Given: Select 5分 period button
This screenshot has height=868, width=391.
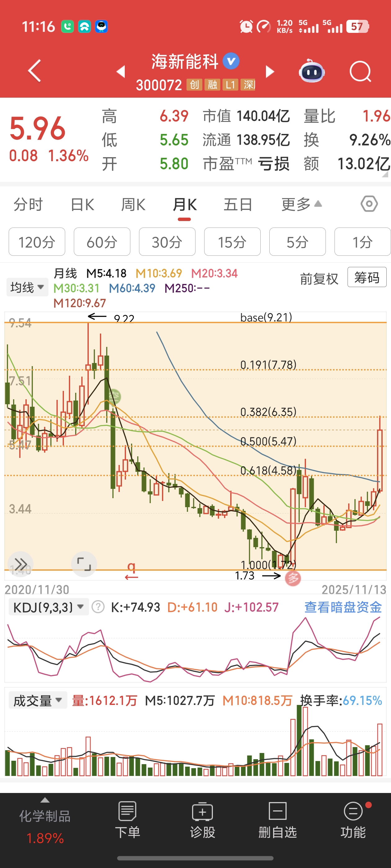Looking at the screenshot, I should click(x=297, y=242).
